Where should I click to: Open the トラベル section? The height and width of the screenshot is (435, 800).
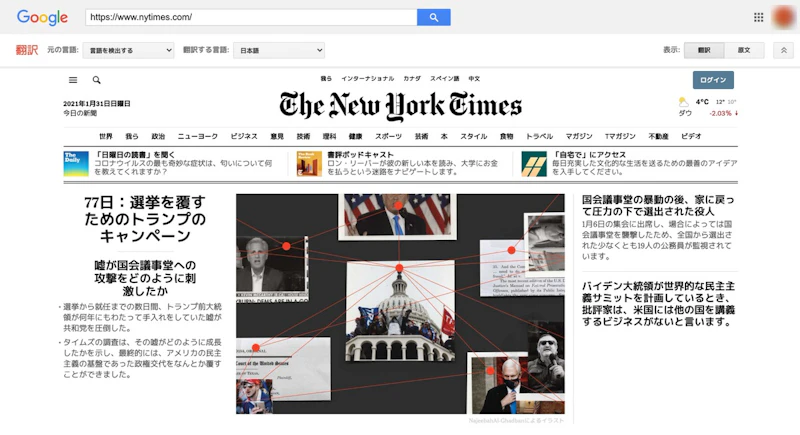coord(539,136)
